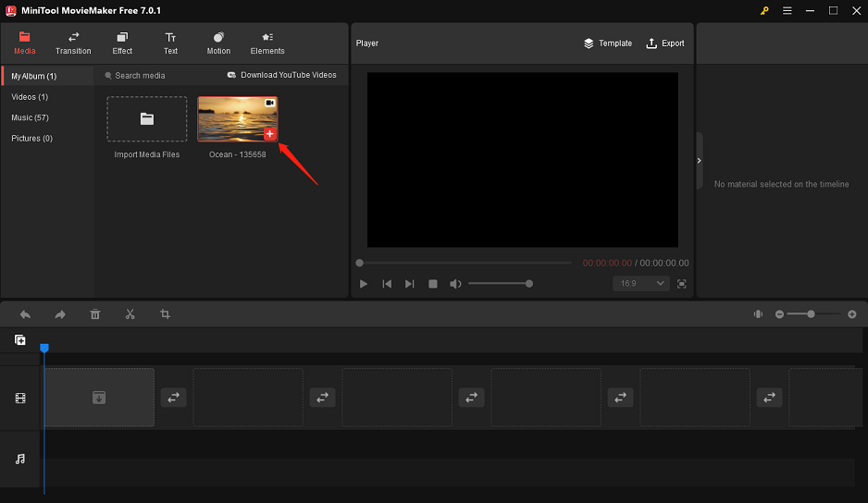The height and width of the screenshot is (503, 868).
Task: Select Pictures (0) category
Action: coord(32,139)
